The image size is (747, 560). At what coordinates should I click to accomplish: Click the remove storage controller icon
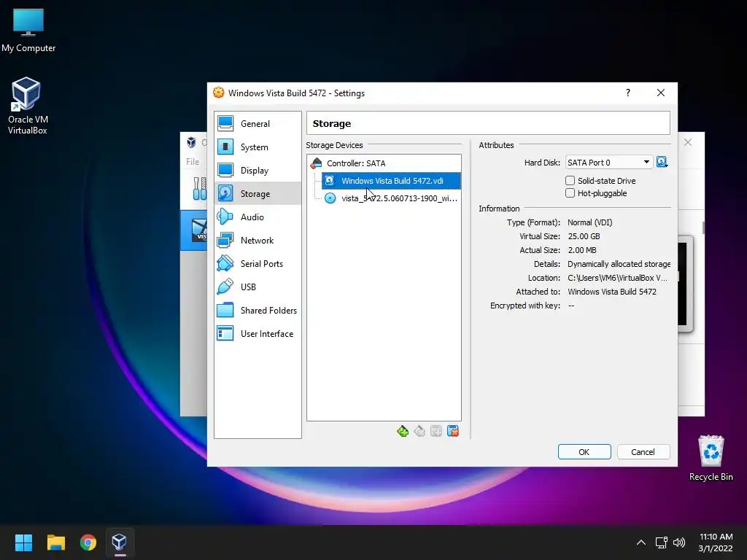[419, 432]
